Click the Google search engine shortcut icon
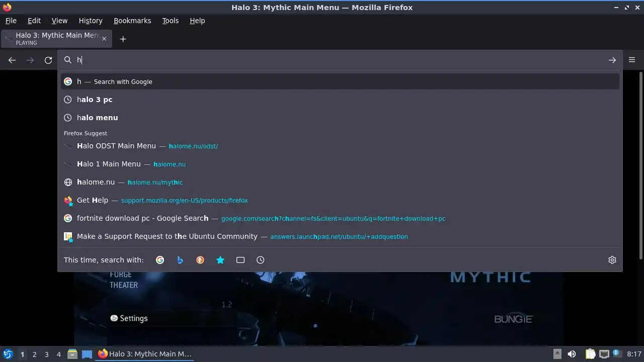This screenshot has height=362, width=644. point(160,260)
